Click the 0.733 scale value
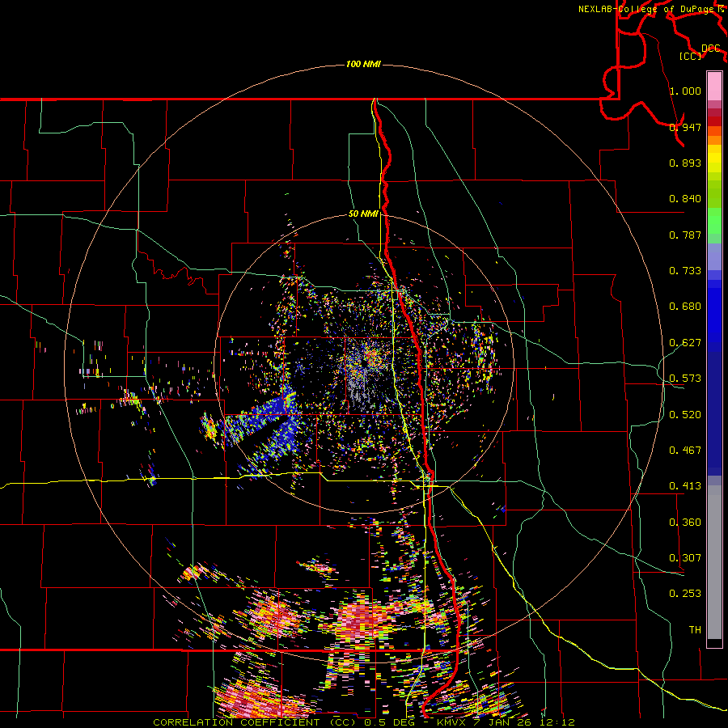The image size is (728, 728). pyautogui.click(x=685, y=271)
